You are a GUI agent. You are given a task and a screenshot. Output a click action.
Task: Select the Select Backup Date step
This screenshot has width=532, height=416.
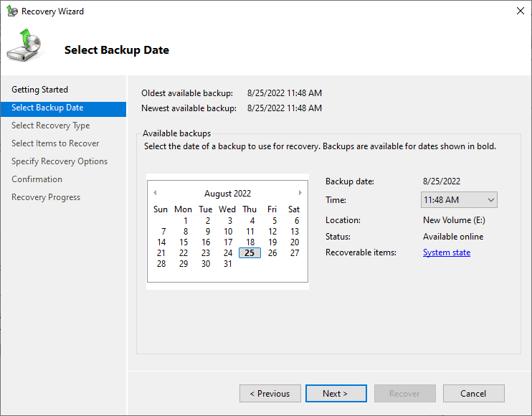click(47, 108)
